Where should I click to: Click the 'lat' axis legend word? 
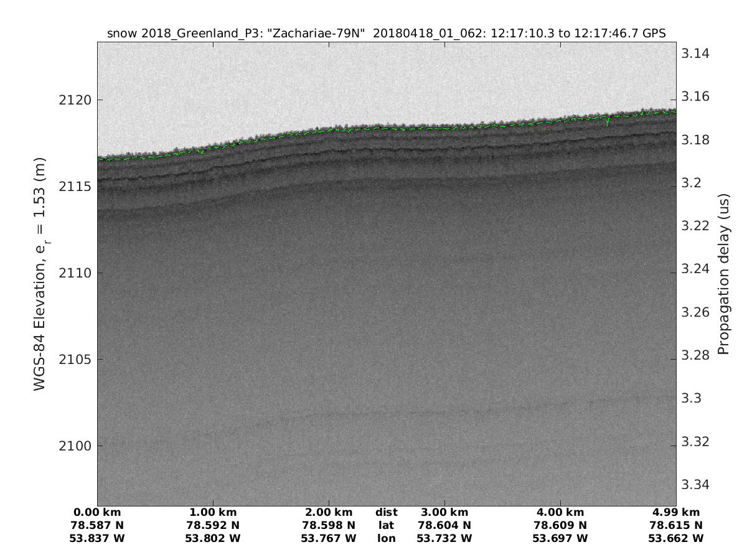[387, 526]
